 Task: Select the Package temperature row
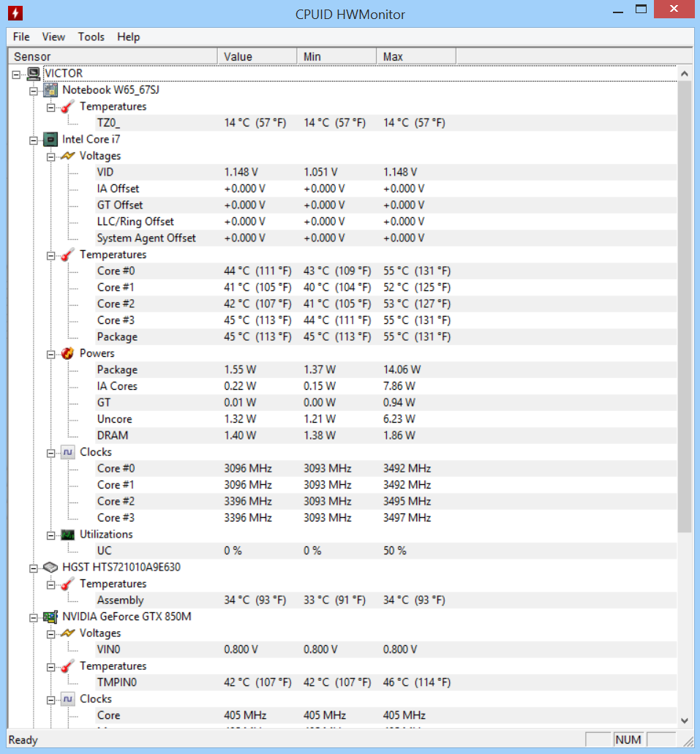385,337
